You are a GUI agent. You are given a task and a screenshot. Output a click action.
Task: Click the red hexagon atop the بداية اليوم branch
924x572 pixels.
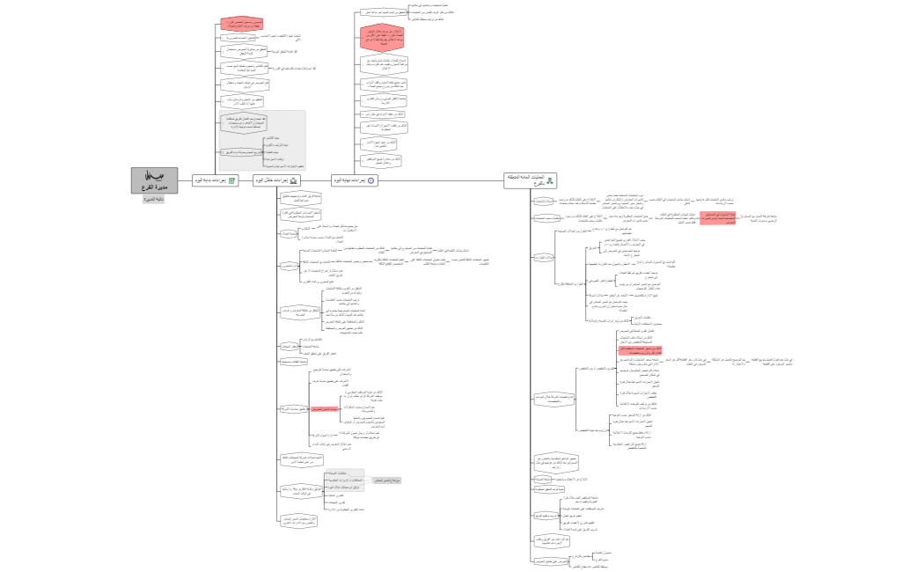241,23
